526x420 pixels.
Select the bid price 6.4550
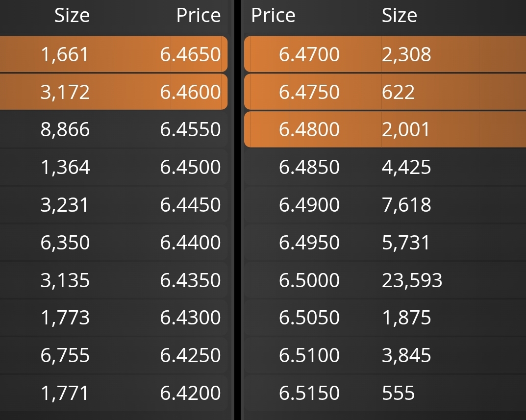[190, 129]
